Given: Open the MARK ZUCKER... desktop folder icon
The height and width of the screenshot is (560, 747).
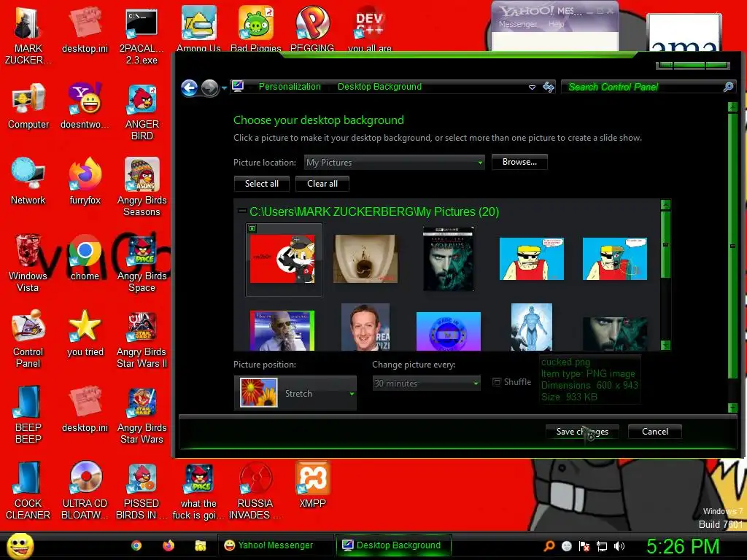Looking at the screenshot, I should [28, 35].
